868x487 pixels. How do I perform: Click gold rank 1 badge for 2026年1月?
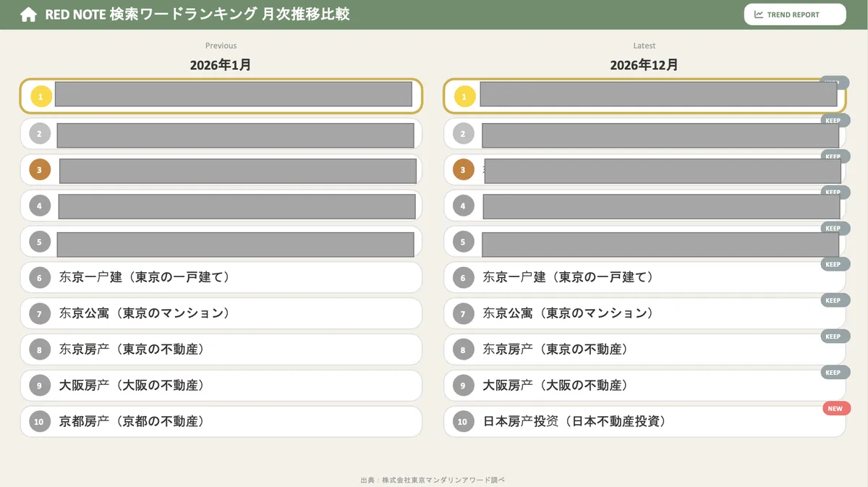(x=41, y=96)
